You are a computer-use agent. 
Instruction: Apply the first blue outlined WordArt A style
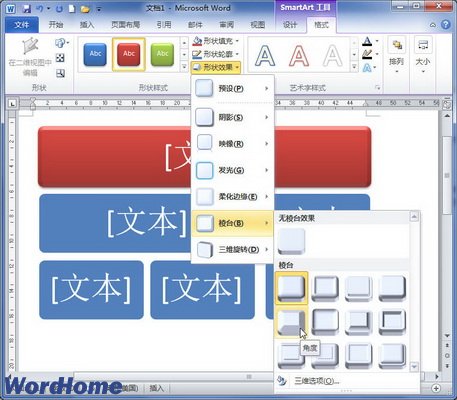coord(265,55)
